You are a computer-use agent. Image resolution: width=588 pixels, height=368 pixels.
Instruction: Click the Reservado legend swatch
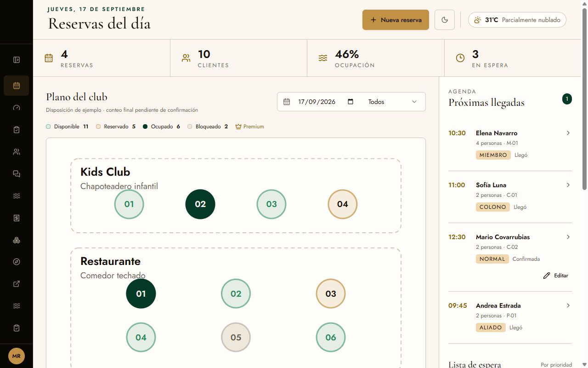[98, 126]
